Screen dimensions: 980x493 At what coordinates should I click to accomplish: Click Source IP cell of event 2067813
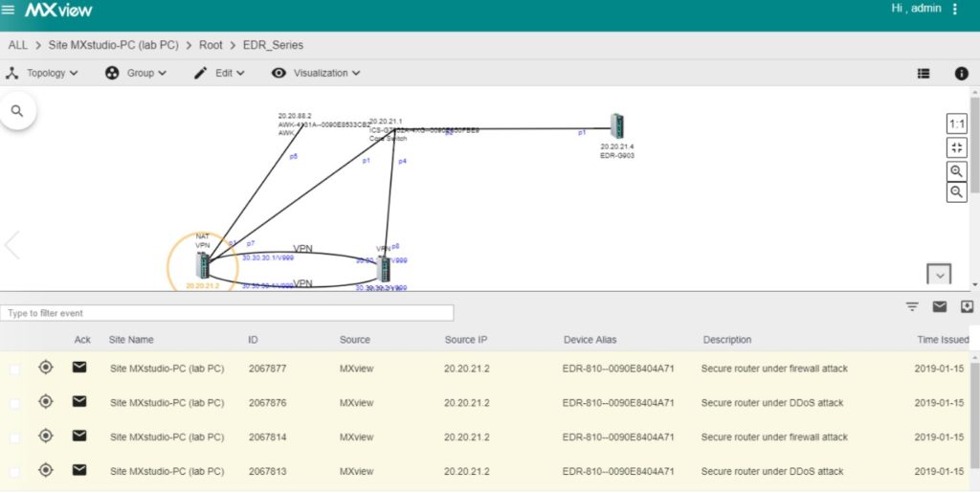pyautogui.click(x=467, y=472)
